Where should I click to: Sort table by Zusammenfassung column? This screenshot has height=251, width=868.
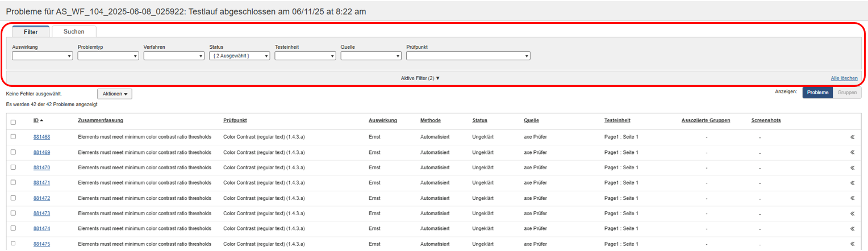101,120
